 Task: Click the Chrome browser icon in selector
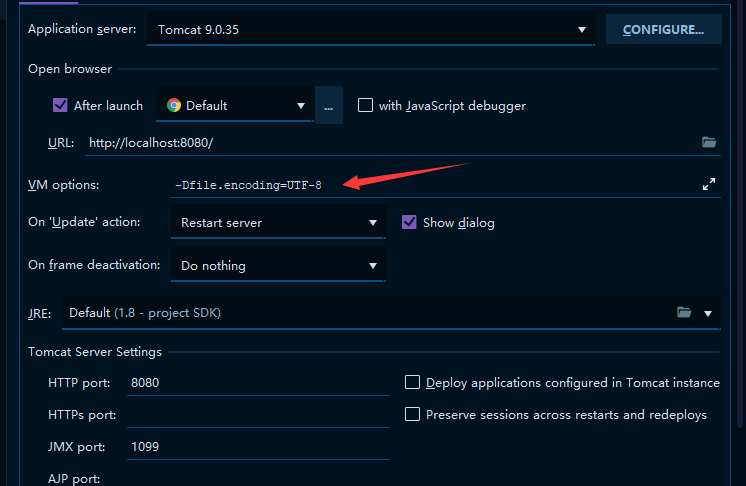[x=174, y=105]
